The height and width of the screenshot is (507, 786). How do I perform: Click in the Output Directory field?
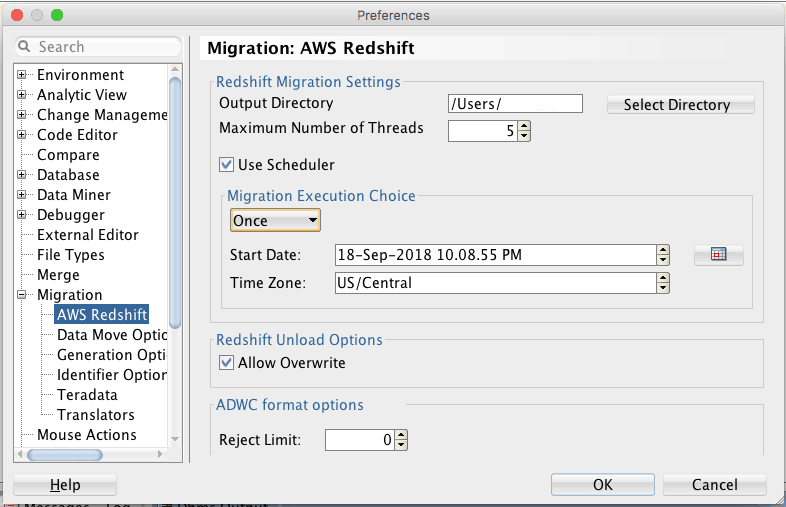515,103
